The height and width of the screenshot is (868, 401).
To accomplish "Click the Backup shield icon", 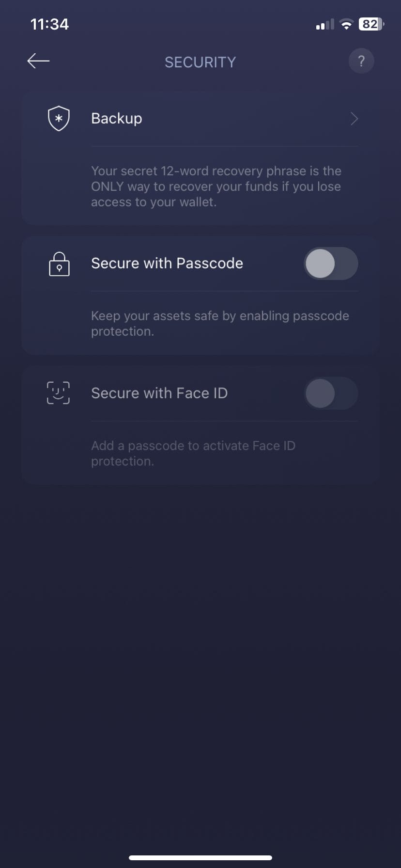I will (59, 119).
